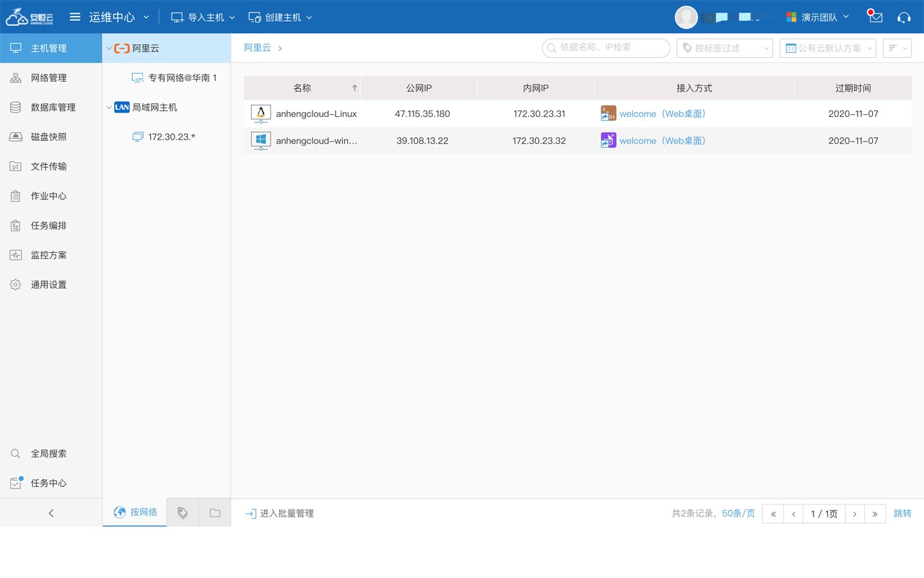Click the Aliyun logo icon in the tree
924x578 pixels.
(x=122, y=48)
